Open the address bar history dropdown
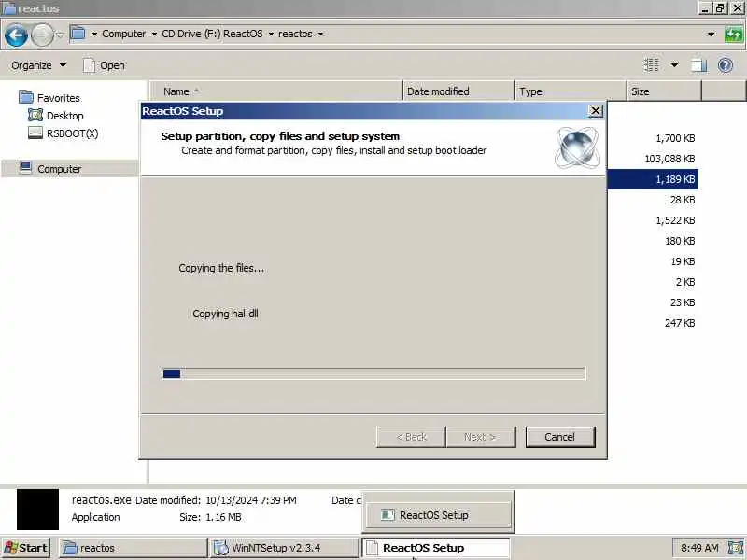Screen dimensions: 747x560 [x=711, y=35]
